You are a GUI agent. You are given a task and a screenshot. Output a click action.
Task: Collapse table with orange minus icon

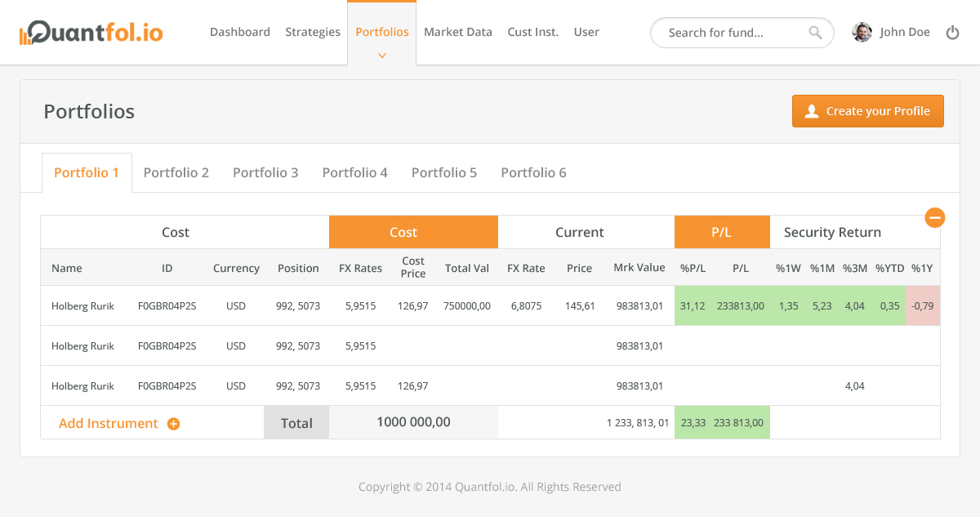[x=935, y=217]
